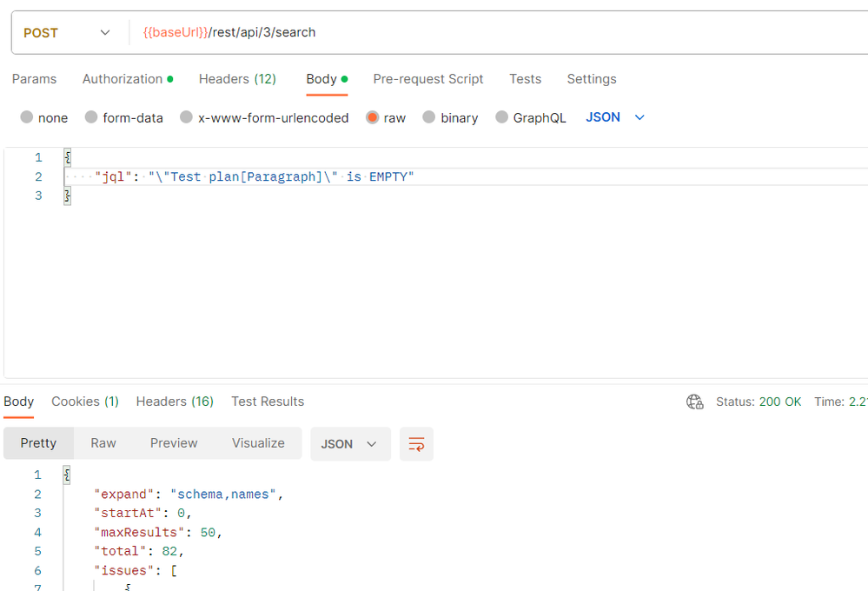Click request body closing brace line 3
The image size is (868, 591).
67,196
